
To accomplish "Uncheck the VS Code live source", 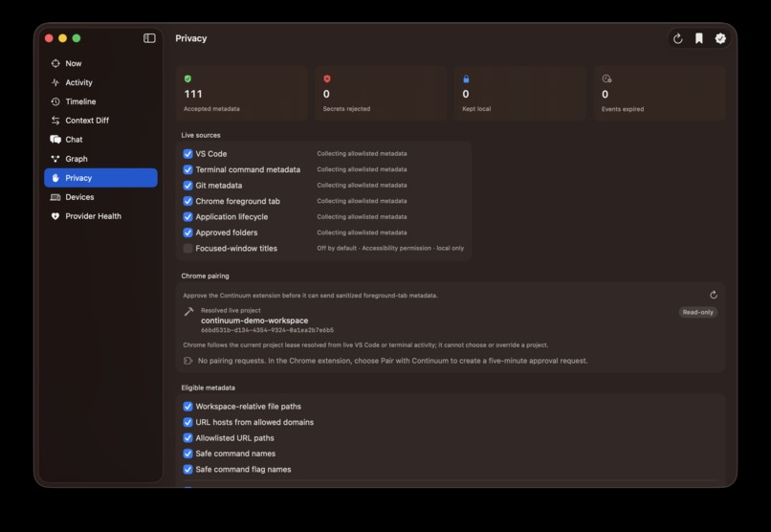I will tap(187, 154).
